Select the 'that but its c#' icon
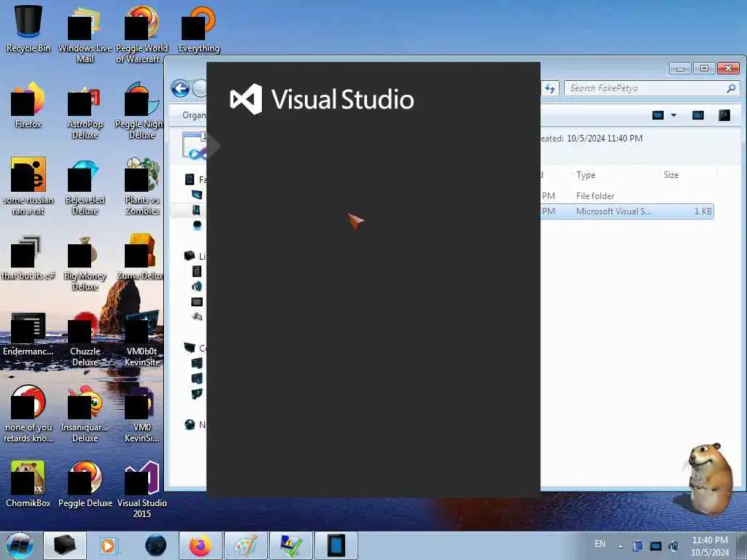 (x=28, y=256)
